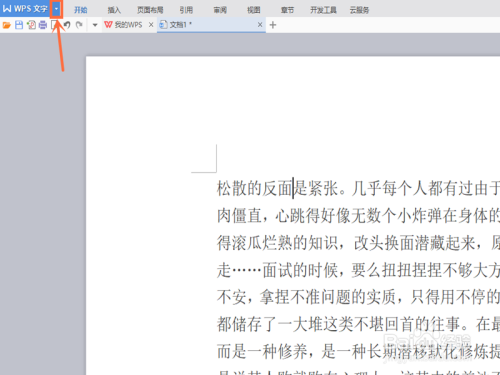500x375 pixels.
Task: Click the line starting 都储存了一大堆
Action: pos(358,324)
